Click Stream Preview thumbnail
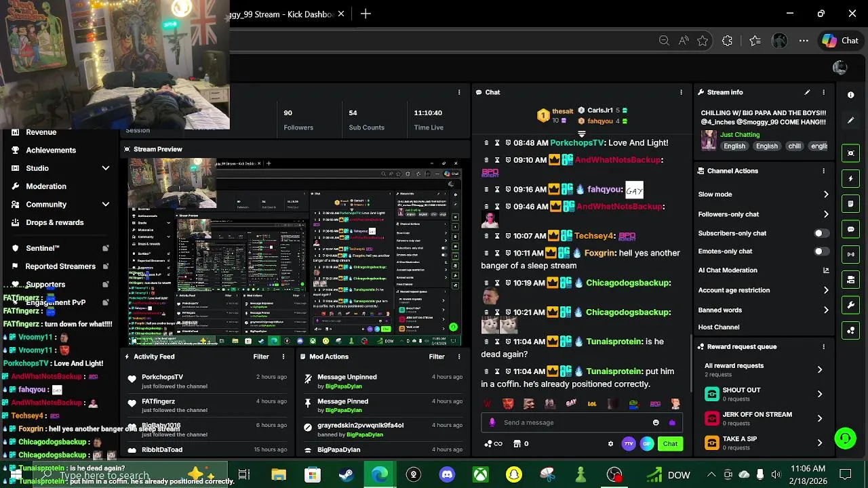 295,251
